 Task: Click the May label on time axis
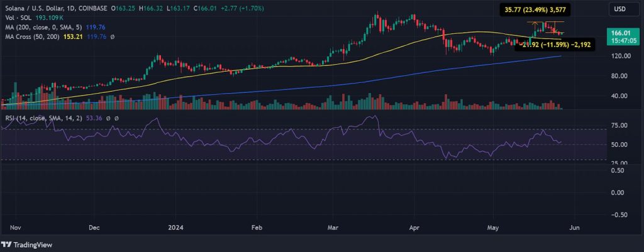492,227
